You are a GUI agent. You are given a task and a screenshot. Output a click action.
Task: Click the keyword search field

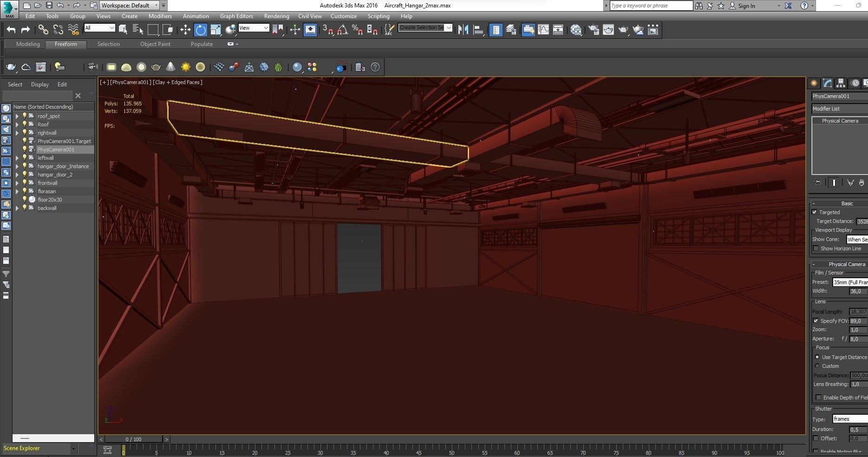tap(651, 6)
